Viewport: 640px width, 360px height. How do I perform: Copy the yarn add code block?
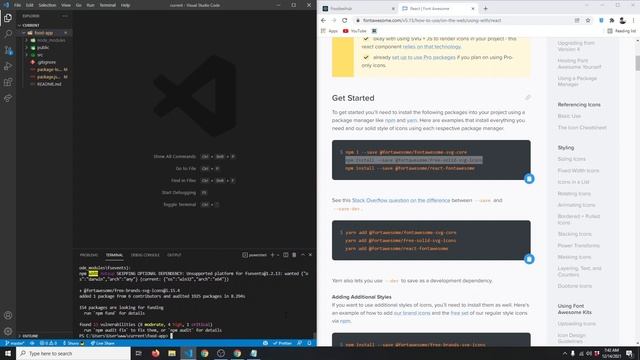pos(529,259)
